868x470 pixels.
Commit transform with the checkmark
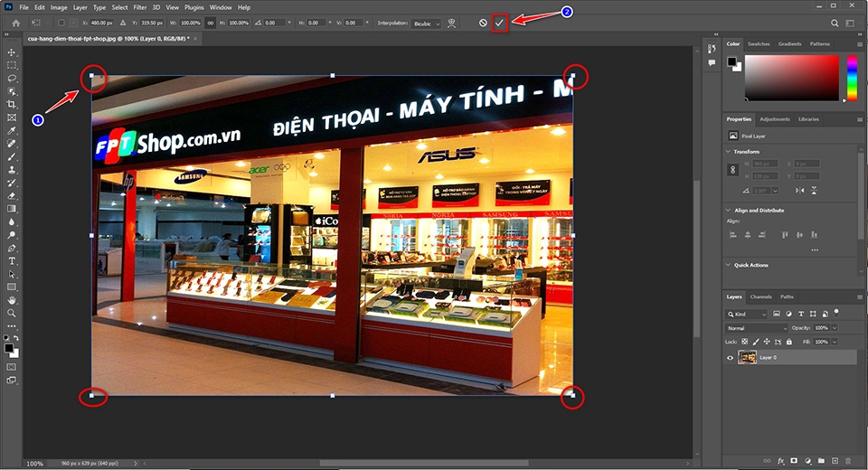tap(499, 23)
